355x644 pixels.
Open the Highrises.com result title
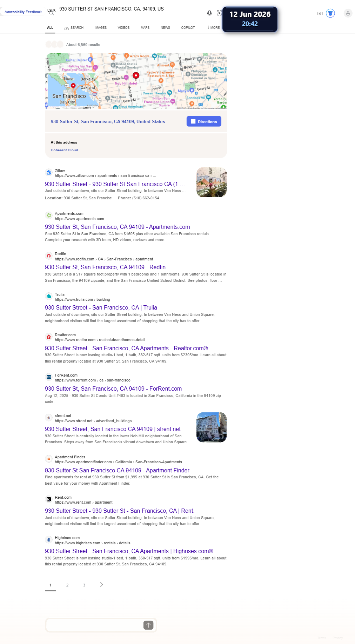129,551
